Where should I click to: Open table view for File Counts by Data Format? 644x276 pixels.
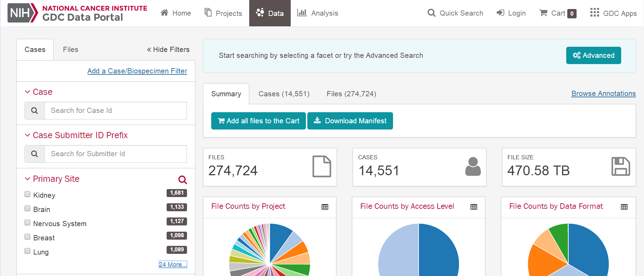[624, 207]
